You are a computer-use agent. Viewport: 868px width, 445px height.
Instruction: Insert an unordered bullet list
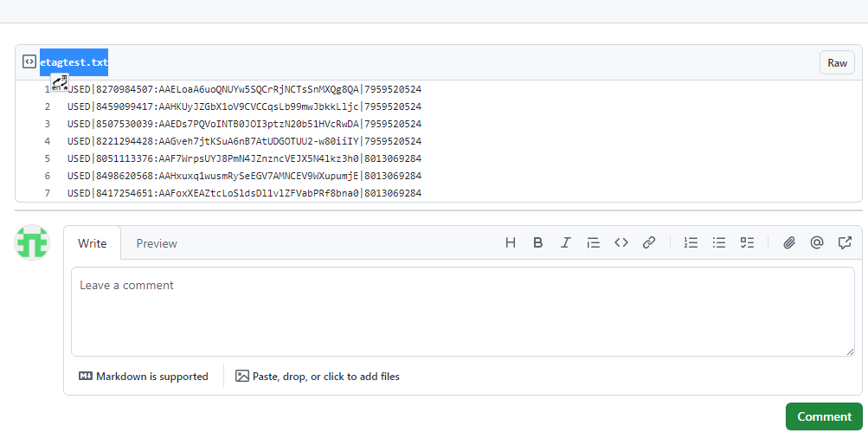point(718,243)
